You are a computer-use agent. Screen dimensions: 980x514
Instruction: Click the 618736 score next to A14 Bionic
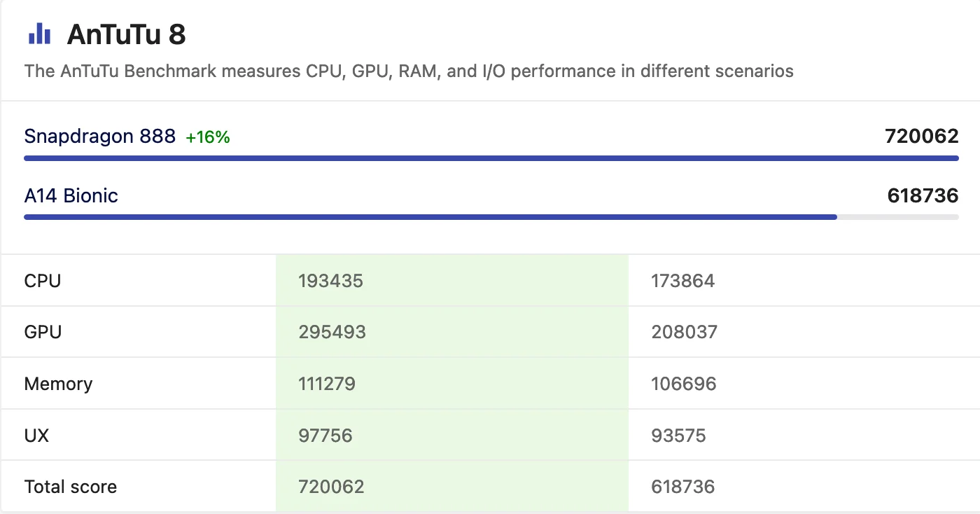[923, 195]
